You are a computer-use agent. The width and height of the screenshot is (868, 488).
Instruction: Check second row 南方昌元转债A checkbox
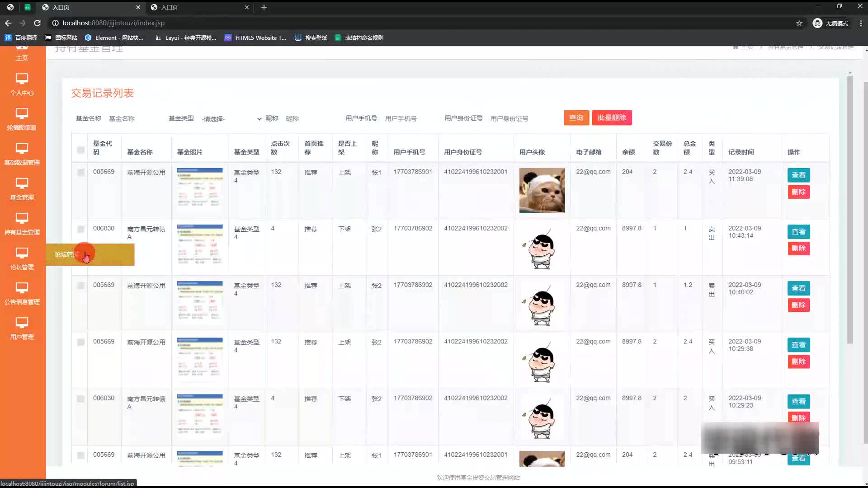(80, 229)
